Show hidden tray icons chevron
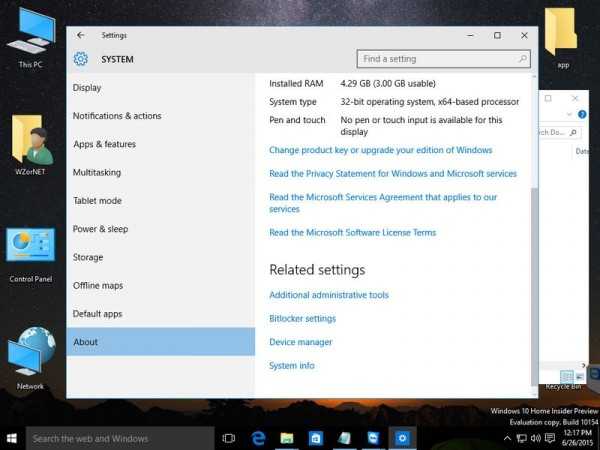 (x=507, y=438)
